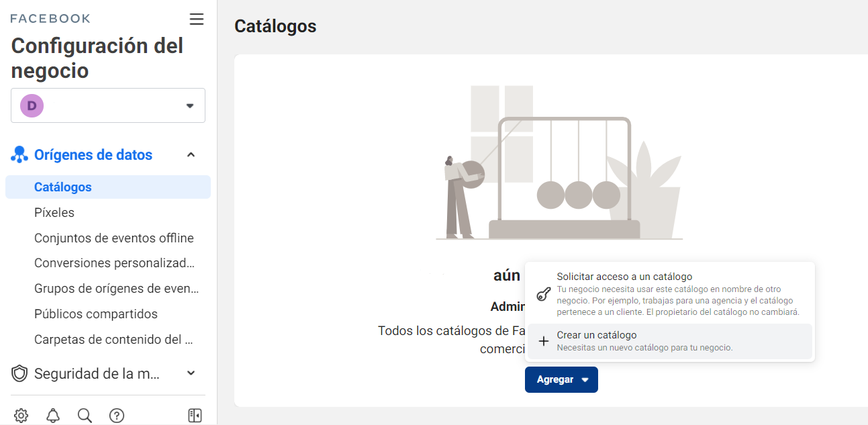Click the Seguridad shield icon
868x425 pixels.
click(x=19, y=373)
